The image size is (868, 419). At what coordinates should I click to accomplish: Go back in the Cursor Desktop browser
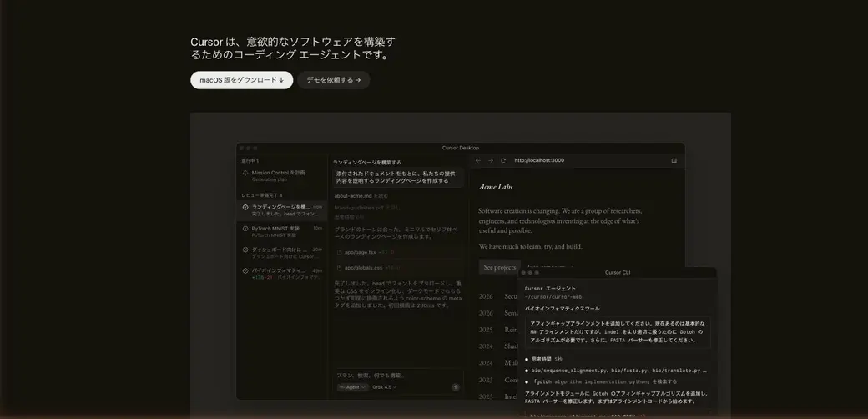point(478,160)
